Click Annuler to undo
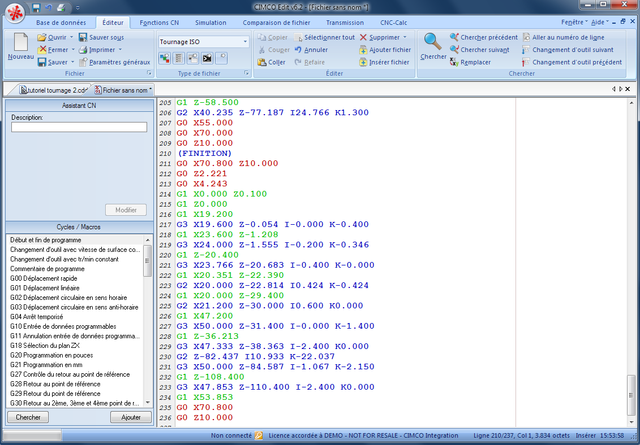 coord(311,49)
